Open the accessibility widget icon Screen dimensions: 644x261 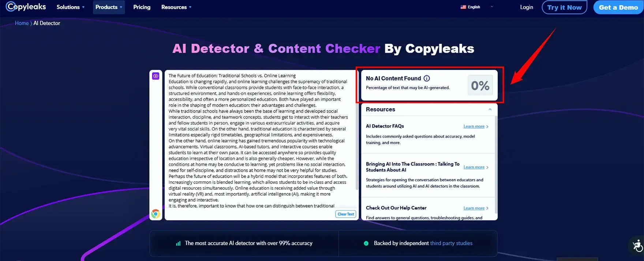637,245
